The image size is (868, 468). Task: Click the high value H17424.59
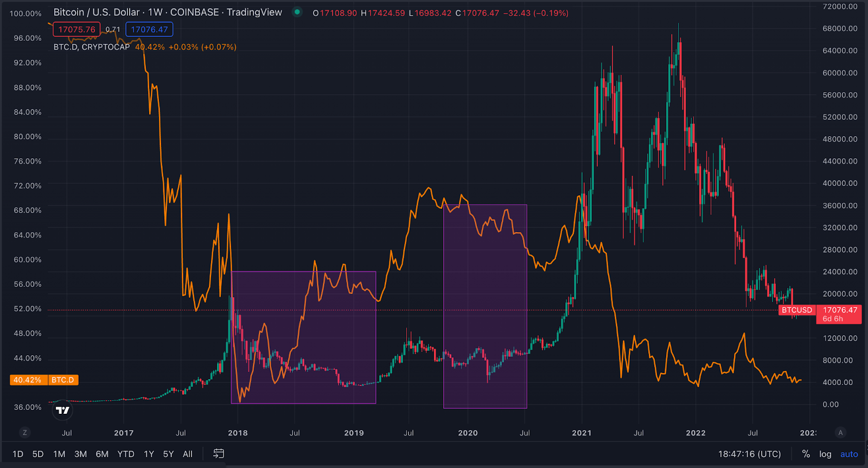pos(383,13)
